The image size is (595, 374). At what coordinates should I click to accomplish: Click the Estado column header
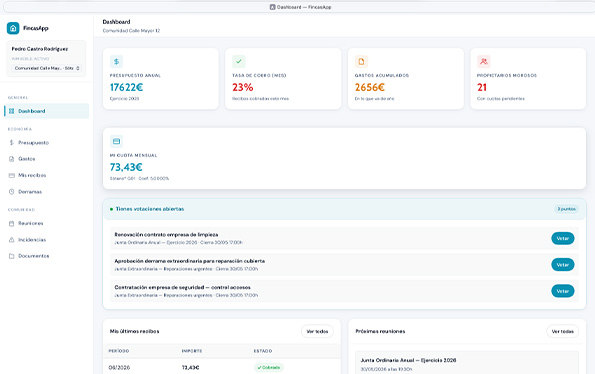pyautogui.click(x=263, y=351)
